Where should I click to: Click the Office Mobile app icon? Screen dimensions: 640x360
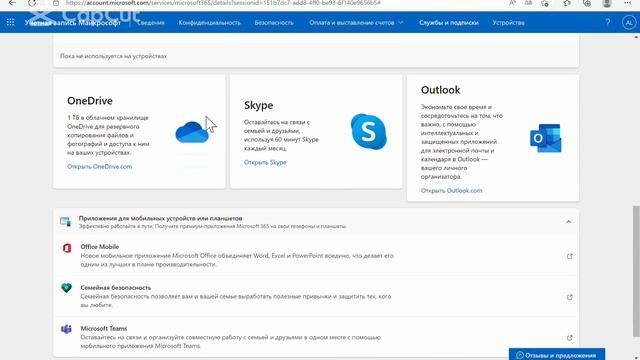[67, 248]
